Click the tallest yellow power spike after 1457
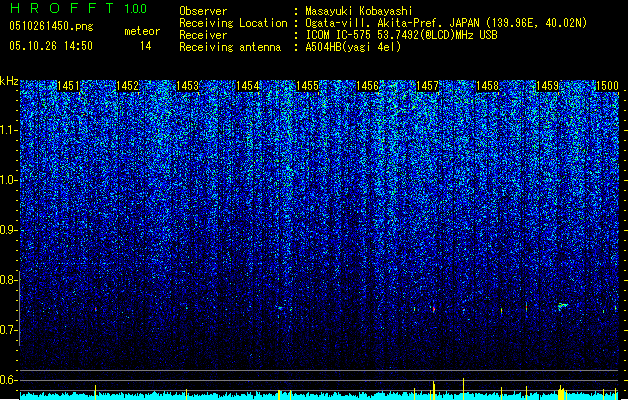 (463, 388)
